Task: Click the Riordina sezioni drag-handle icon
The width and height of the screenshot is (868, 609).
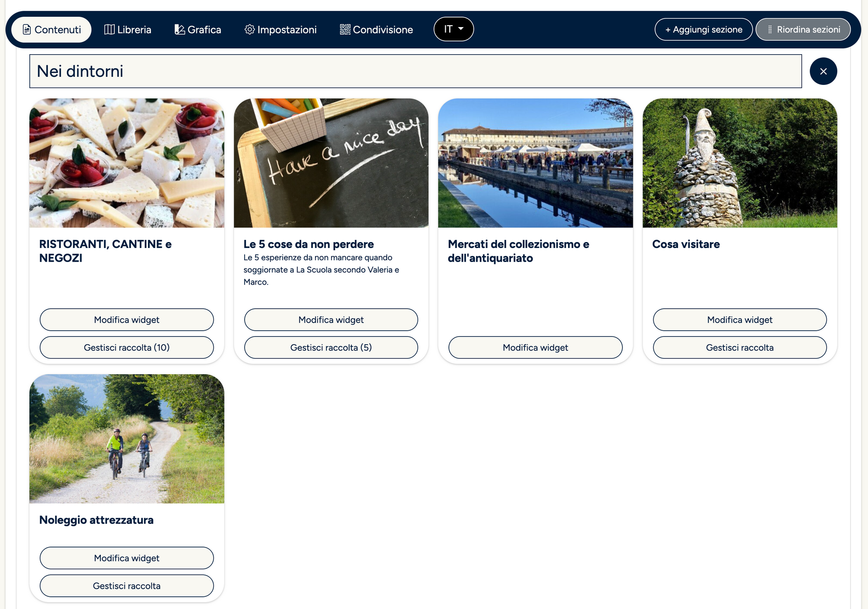Action: click(770, 30)
